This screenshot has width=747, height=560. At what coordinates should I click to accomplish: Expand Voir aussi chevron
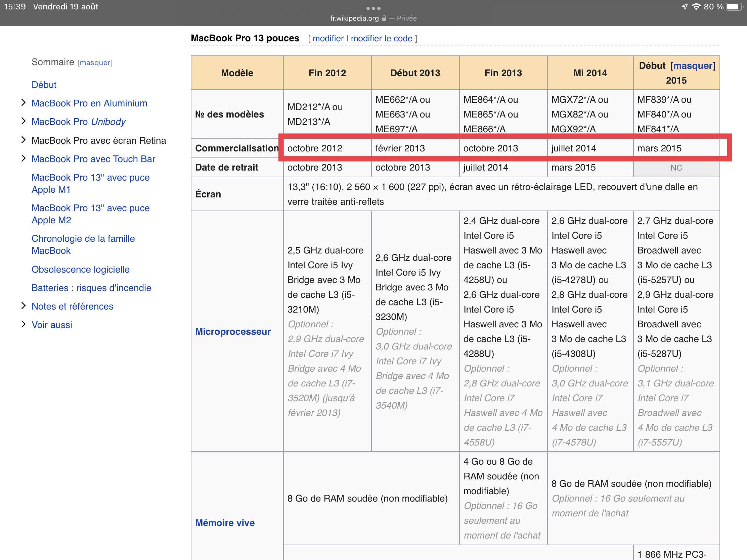click(23, 324)
